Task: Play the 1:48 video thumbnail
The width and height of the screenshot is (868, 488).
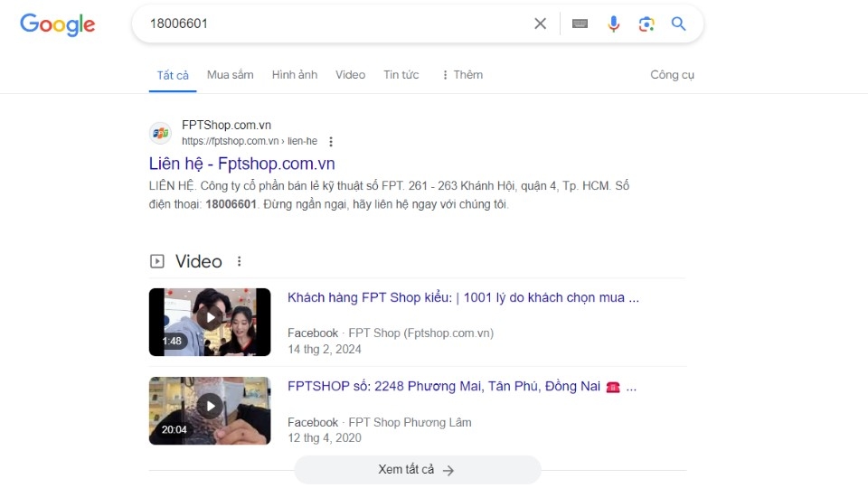Action: pyautogui.click(x=210, y=322)
